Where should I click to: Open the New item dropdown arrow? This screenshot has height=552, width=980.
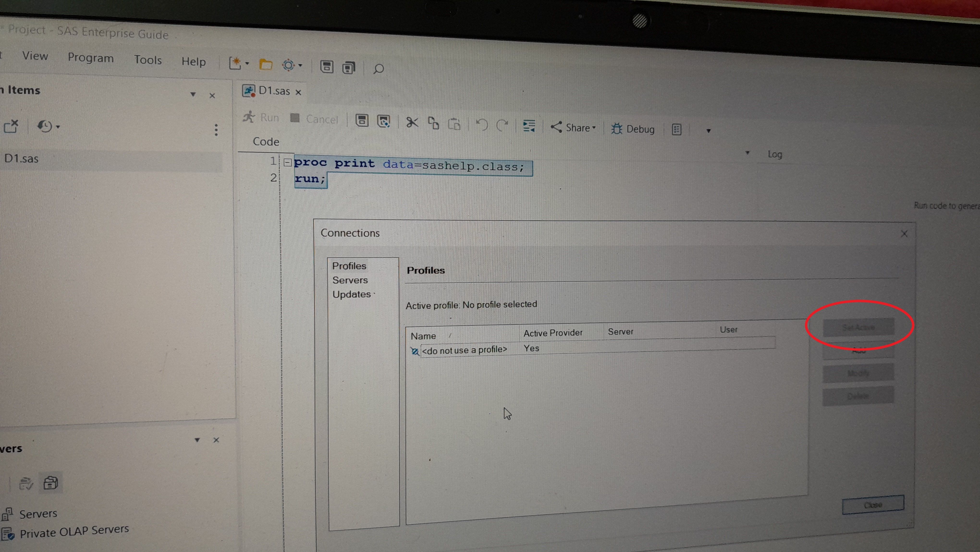click(247, 63)
